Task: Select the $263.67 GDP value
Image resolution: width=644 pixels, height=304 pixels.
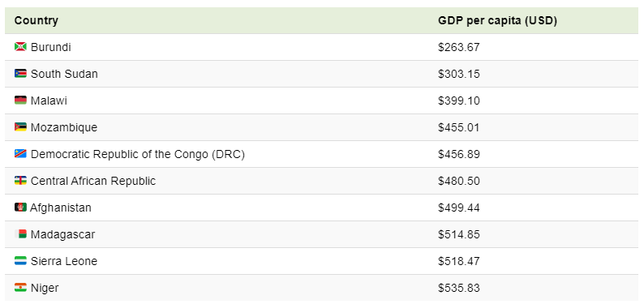Action: 459,47
